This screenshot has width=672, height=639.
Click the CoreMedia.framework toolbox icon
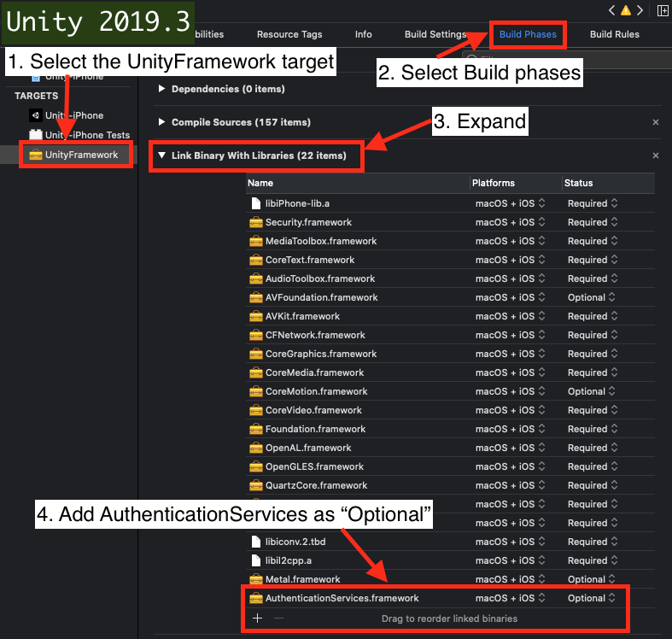pos(256,372)
